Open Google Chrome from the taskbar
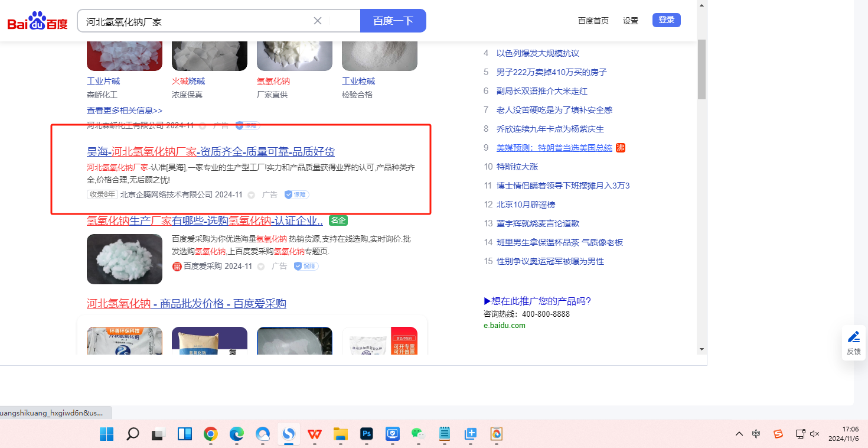 point(211,434)
